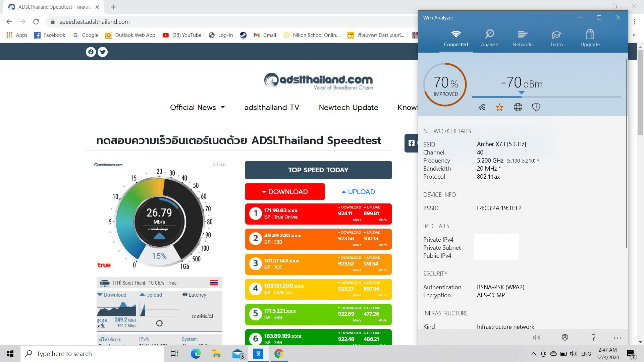Open the Analyze tab in WiFi Analyzer
The width and height of the screenshot is (644, 362).
pyautogui.click(x=489, y=38)
